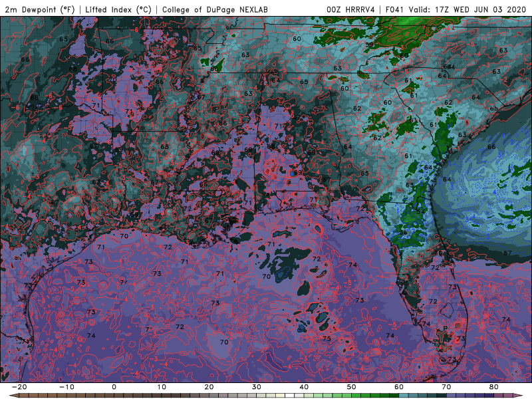Click the '54' dewpoint value on the map
This screenshot has height=399, width=532.
[x=421, y=211]
